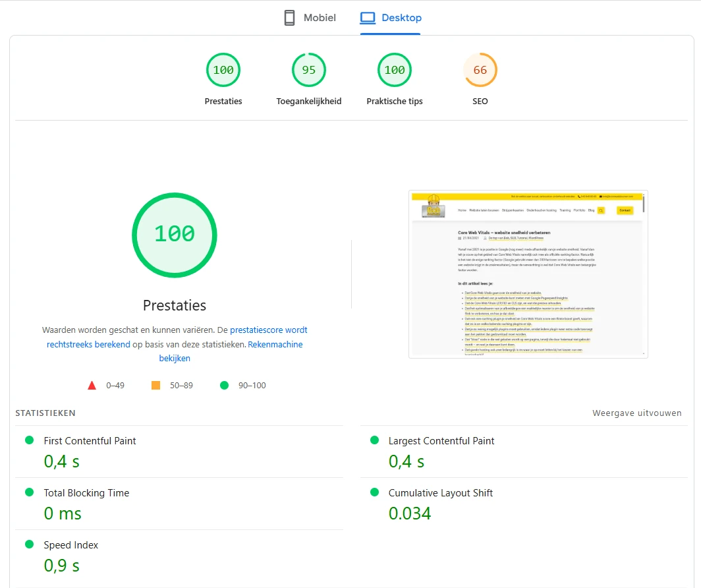Viewport: 701px width, 588px height.
Task: Click the Speed Index metric row
Action: coord(70,545)
